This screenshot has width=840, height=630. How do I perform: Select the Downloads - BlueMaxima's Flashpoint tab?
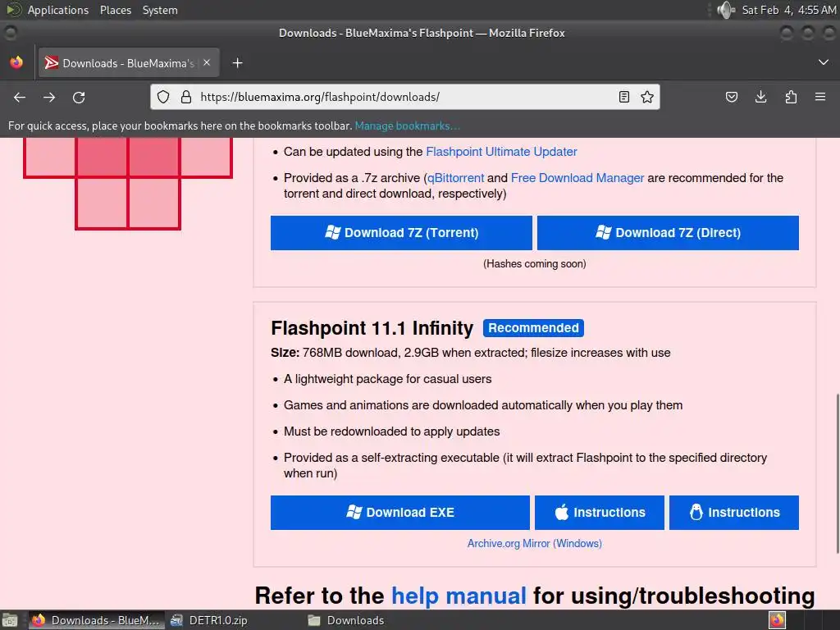click(129, 63)
